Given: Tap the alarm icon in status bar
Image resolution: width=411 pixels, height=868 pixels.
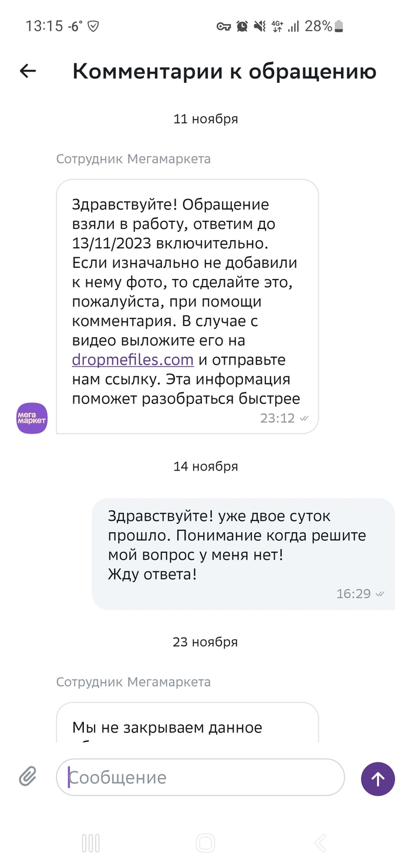Looking at the screenshot, I should point(242,26).
